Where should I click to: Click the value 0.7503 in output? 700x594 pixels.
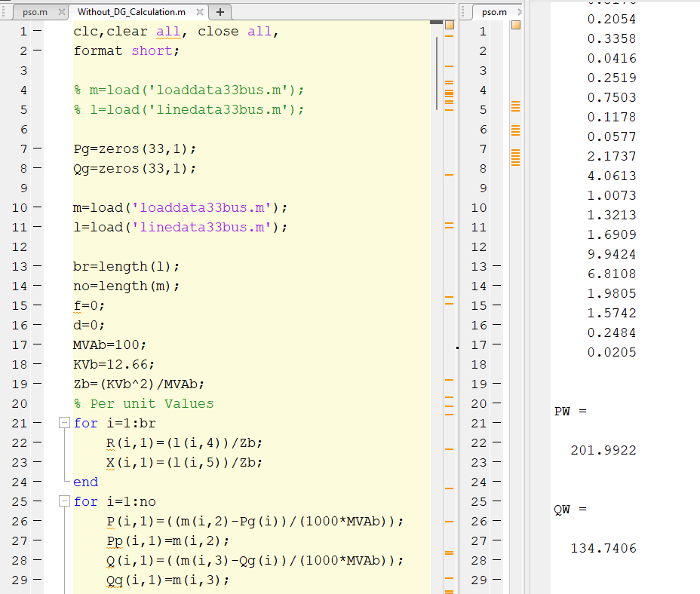tap(612, 97)
